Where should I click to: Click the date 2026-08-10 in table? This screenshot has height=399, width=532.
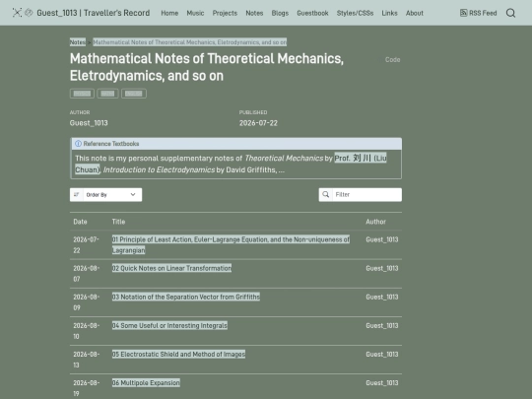click(86, 331)
